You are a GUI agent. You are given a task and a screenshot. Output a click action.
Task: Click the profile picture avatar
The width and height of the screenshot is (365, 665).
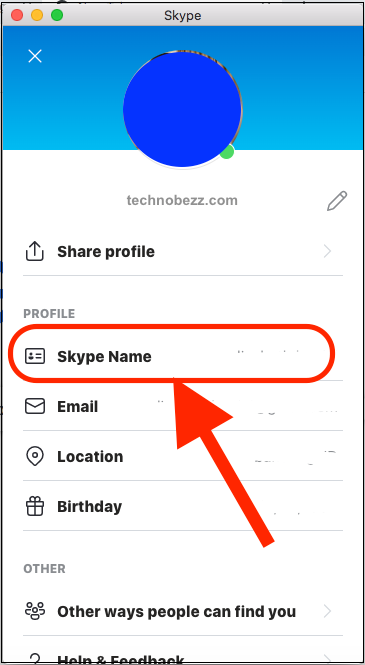tap(182, 109)
